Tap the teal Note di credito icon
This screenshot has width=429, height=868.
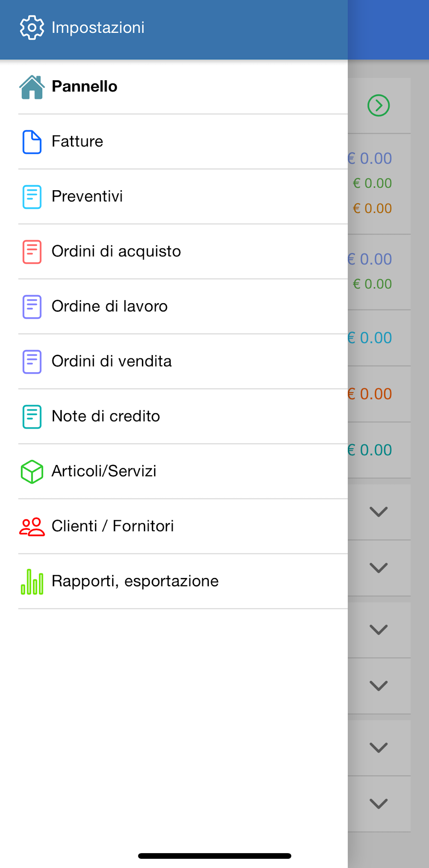point(32,416)
